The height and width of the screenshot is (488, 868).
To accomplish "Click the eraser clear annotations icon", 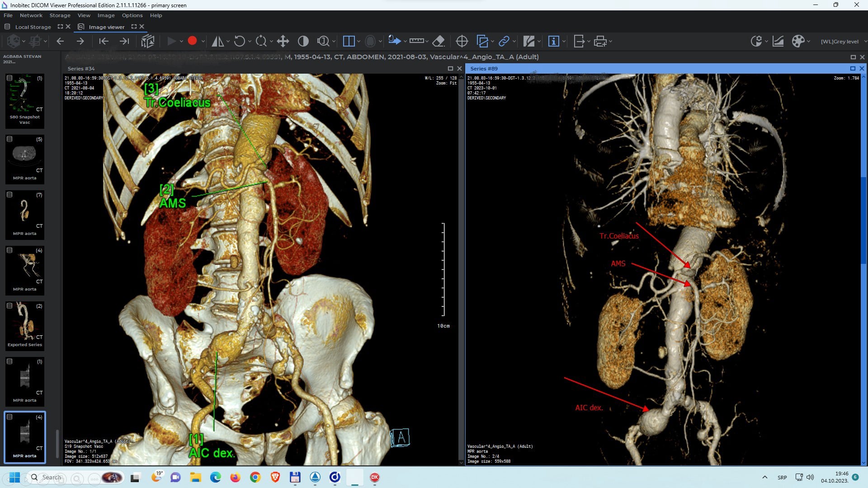I will [x=438, y=41].
